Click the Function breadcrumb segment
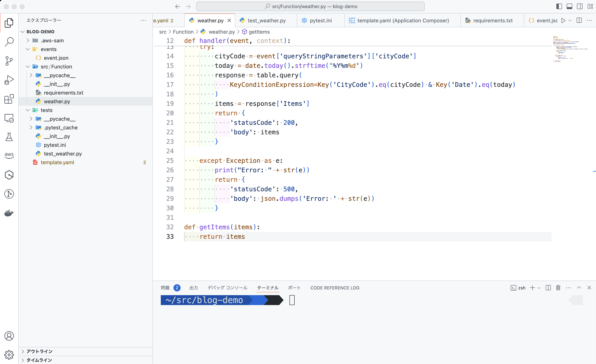The height and width of the screenshot is (364, 596). click(x=183, y=32)
